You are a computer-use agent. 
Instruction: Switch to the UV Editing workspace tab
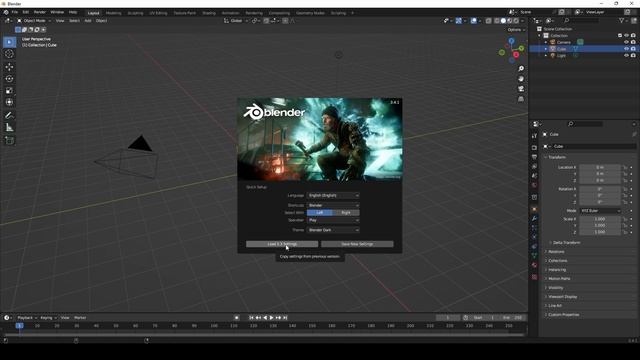coord(158,13)
